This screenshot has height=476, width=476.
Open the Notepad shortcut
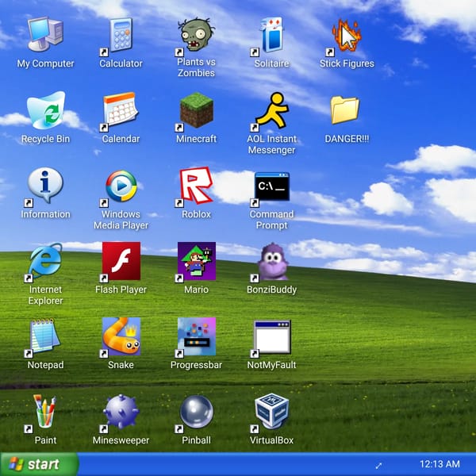click(x=45, y=336)
